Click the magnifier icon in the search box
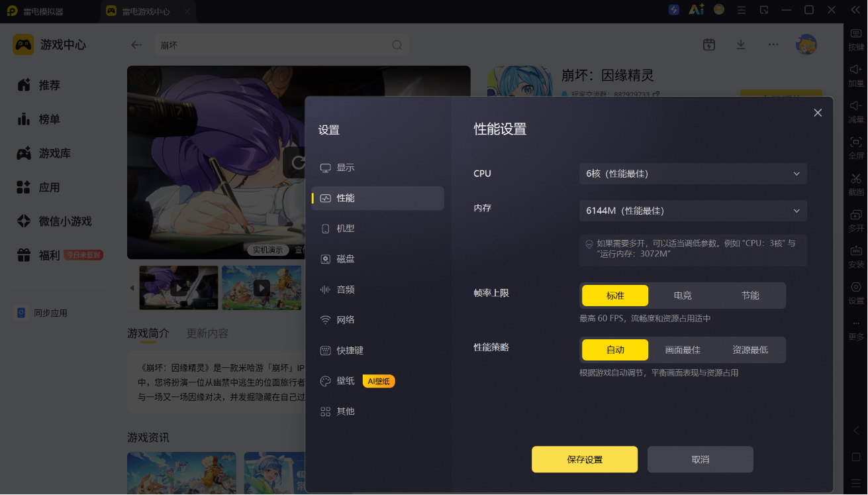The width and height of the screenshot is (868, 495). pos(397,45)
